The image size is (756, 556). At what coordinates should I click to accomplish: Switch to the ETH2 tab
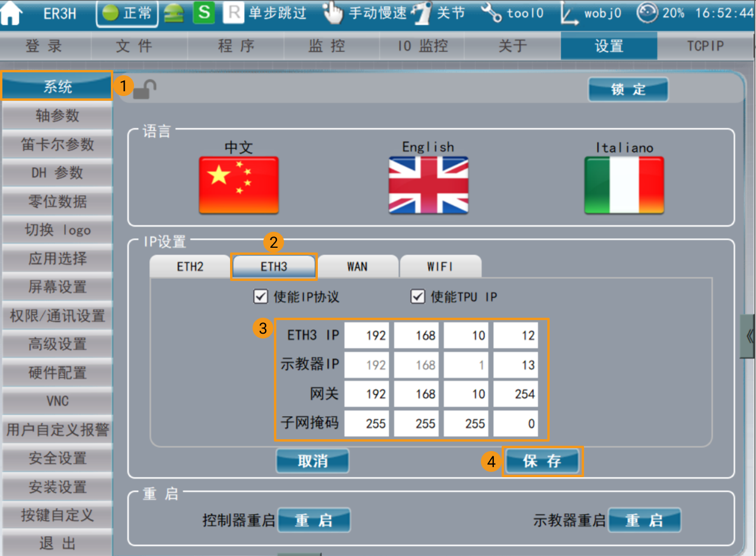coord(190,267)
